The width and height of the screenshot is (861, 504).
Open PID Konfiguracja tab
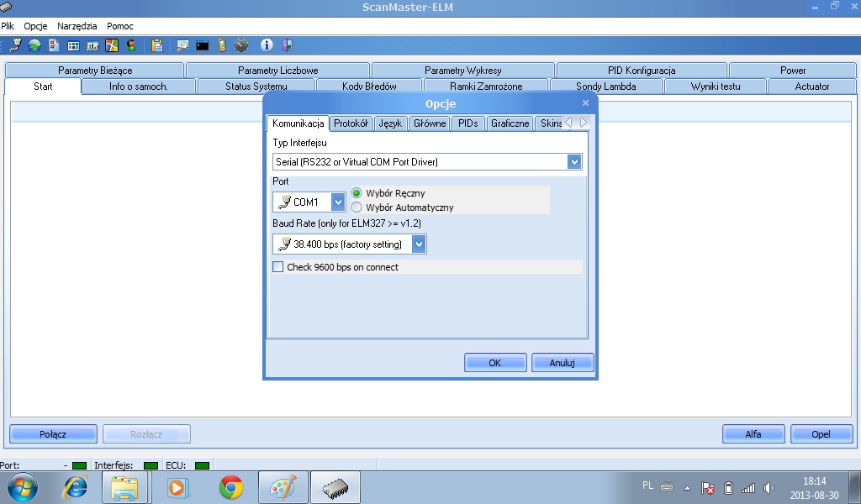coord(642,71)
